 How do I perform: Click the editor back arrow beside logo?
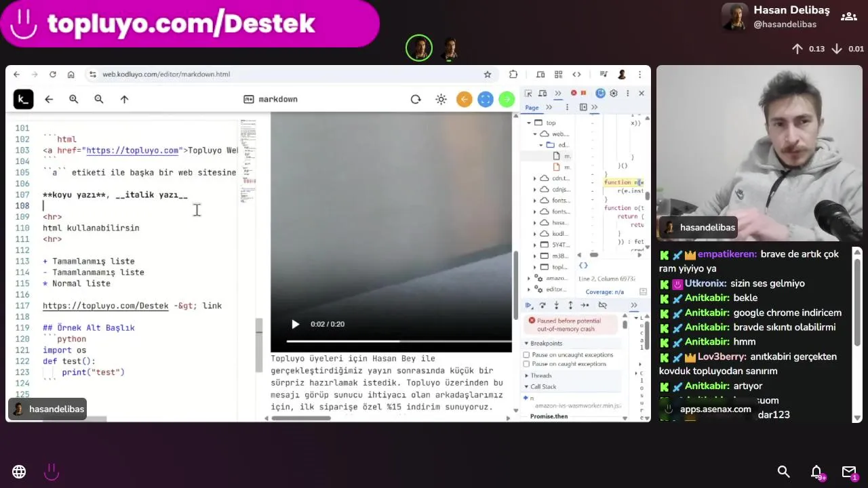[x=49, y=99]
